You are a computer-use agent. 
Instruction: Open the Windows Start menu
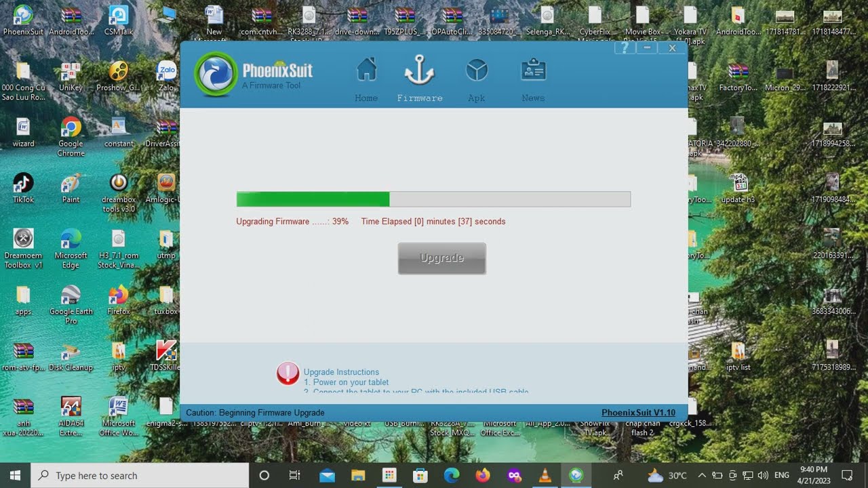pos(15,475)
